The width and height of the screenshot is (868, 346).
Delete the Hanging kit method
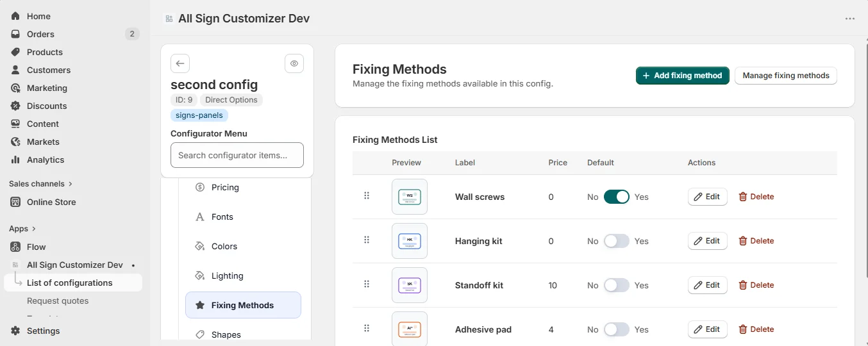click(756, 241)
